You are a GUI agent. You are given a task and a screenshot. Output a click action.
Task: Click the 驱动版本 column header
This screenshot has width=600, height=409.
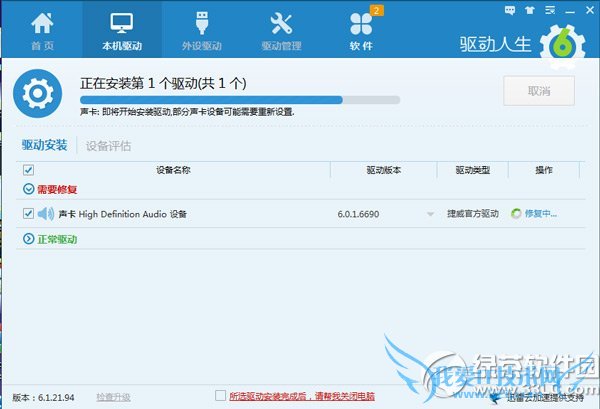click(383, 170)
